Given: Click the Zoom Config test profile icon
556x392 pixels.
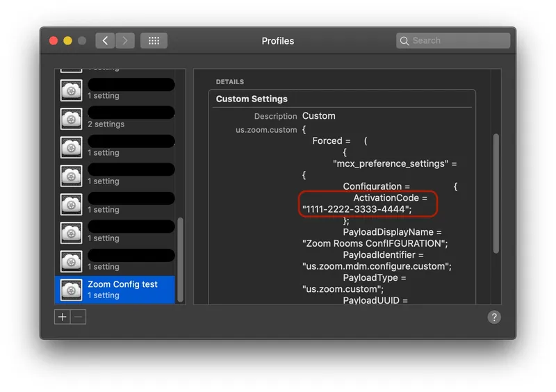Looking at the screenshot, I should pyautogui.click(x=72, y=290).
